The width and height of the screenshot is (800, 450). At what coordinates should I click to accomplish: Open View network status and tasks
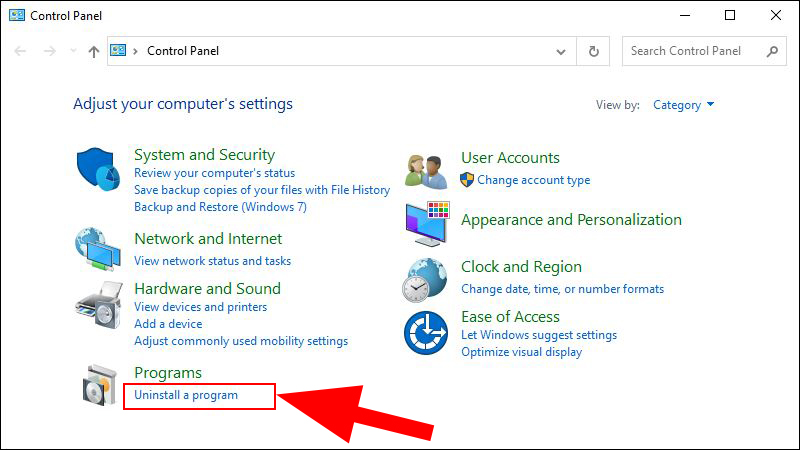pyautogui.click(x=212, y=261)
